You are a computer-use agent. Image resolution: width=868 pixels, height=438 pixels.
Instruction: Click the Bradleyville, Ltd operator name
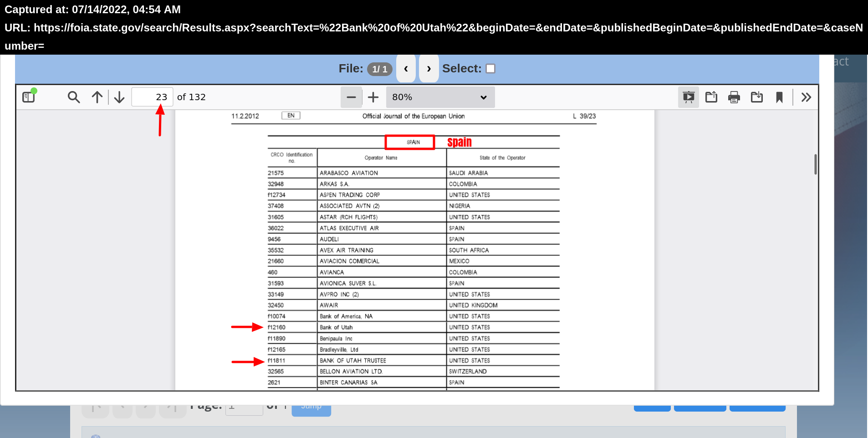(x=339, y=350)
